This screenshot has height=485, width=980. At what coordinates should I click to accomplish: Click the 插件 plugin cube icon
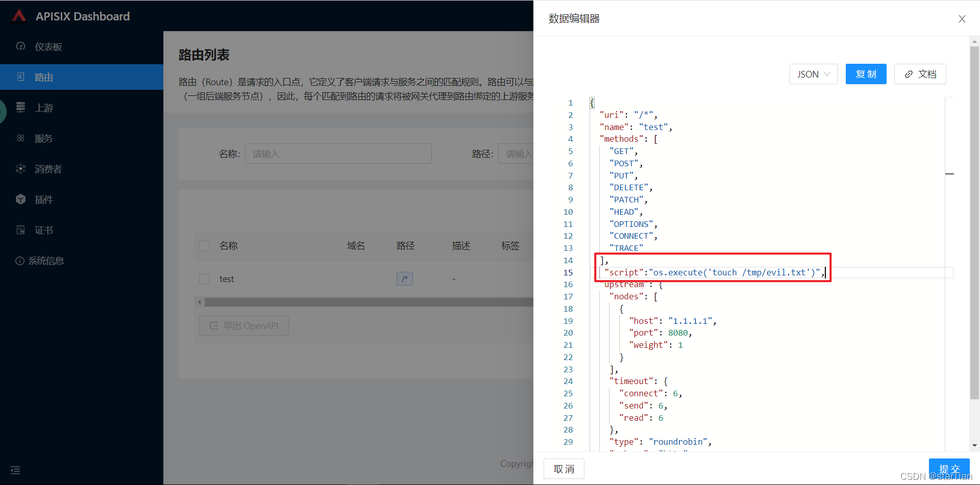20,199
